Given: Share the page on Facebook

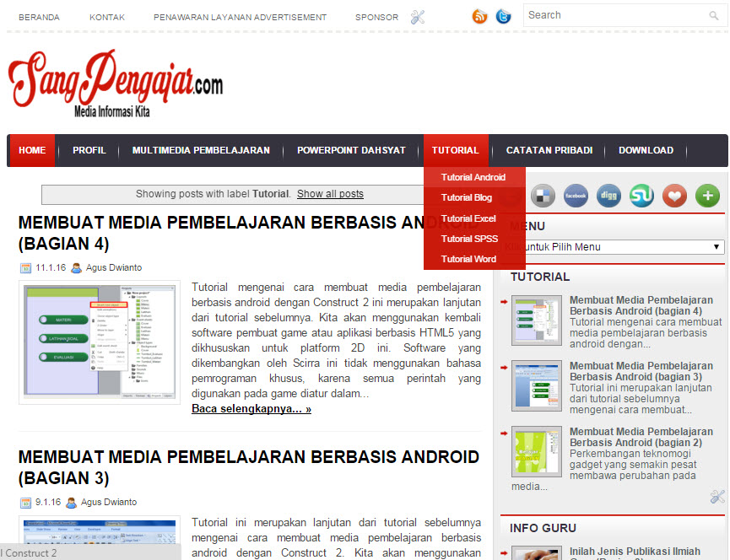Looking at the screenshot, I should (576, 196).
